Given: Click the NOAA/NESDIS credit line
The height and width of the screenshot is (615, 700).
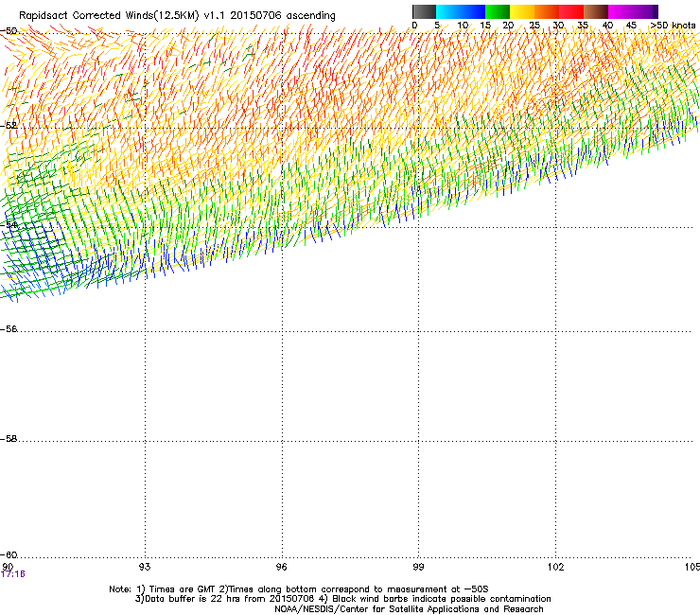Looking at the screenshot, I should [x=409, y=608].
